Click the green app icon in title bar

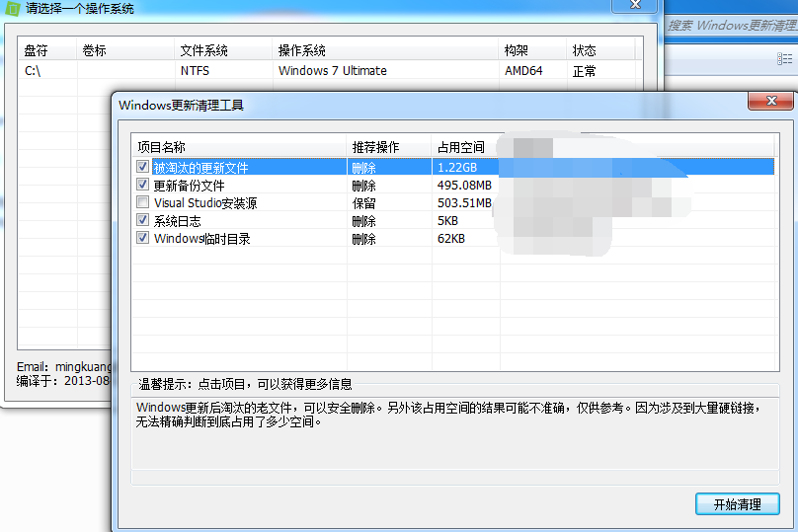pos(12,8)
